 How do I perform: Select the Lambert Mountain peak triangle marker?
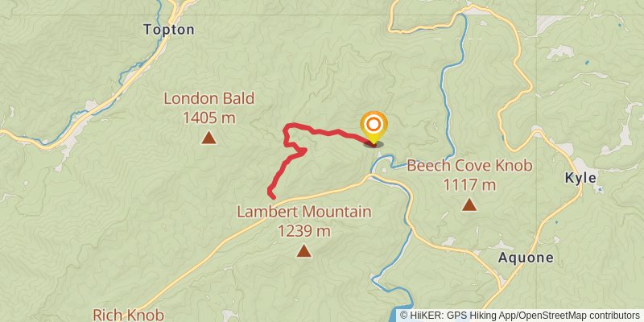[x=303, y=250]
